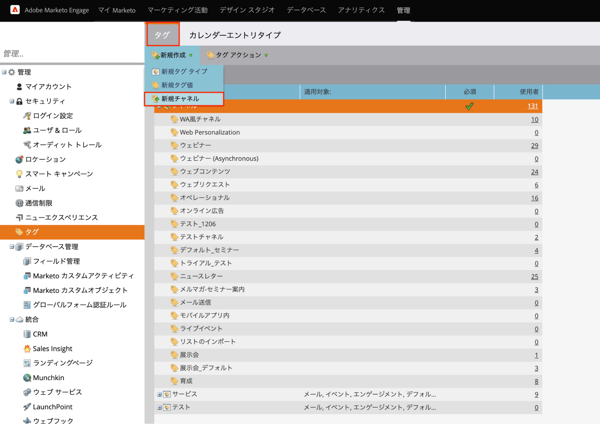
Task: Click the Marketo カスタムアクティビティ icon
Action: tap(27, 276)
